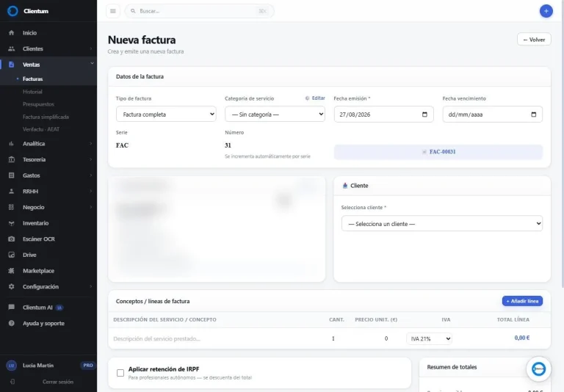Click the Fecha vencimiento dd/mm/aaaa field
The image size is (564, 392).
pyautogui.click(x=493, y=115)
